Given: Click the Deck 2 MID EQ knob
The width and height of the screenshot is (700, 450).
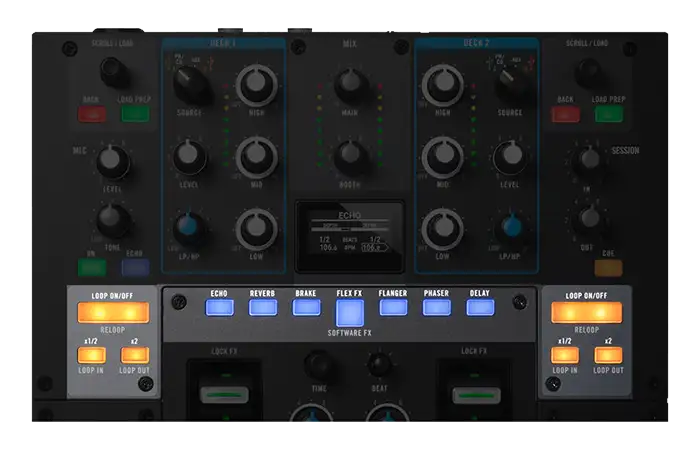Looking at the screenshot, I should pos(443,157).
